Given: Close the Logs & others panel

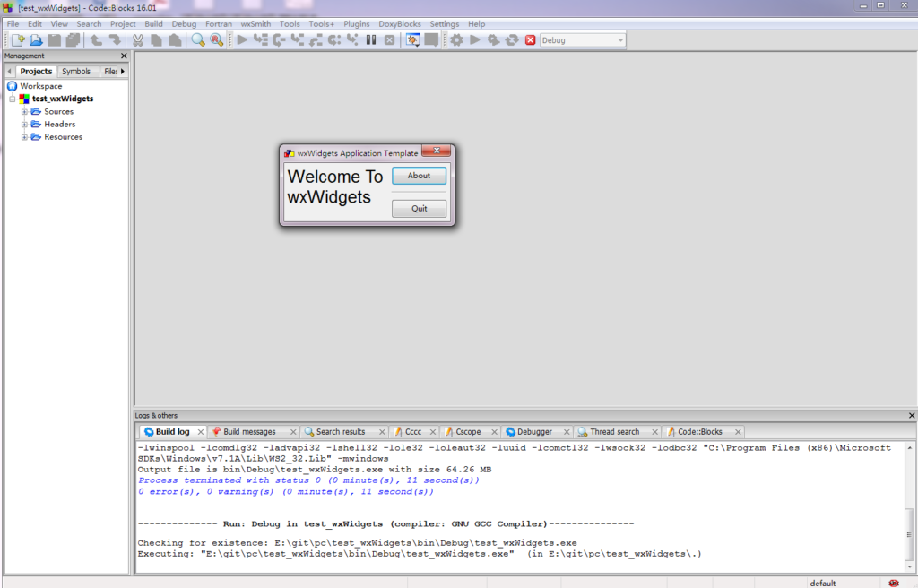Looking at the screenshot, I should point(912,415).
